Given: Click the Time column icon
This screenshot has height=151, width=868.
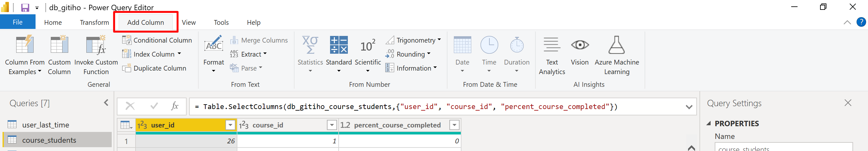Looking at the screenshot, I should tap(489, 45).
